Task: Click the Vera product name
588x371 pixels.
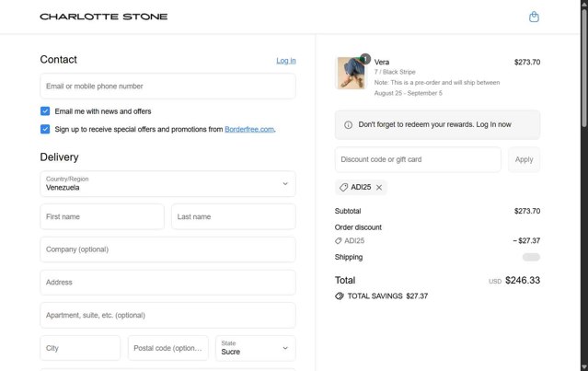Action: pos(381,63)
